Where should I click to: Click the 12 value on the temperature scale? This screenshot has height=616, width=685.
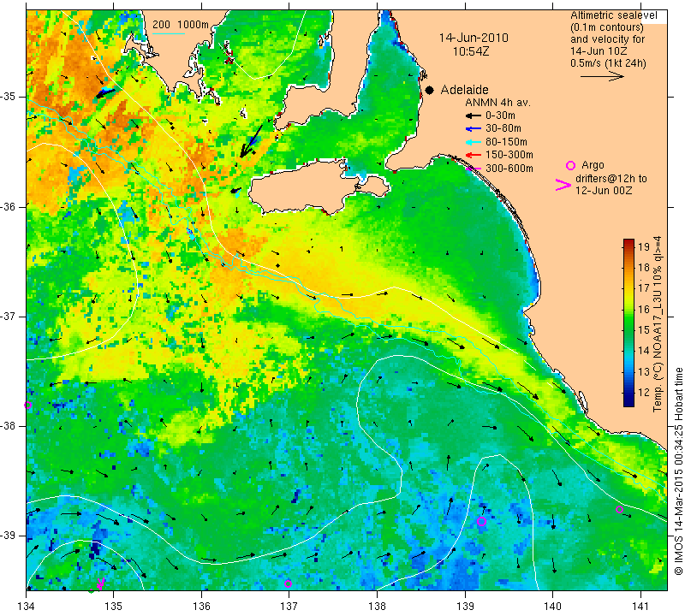[644, 393]
